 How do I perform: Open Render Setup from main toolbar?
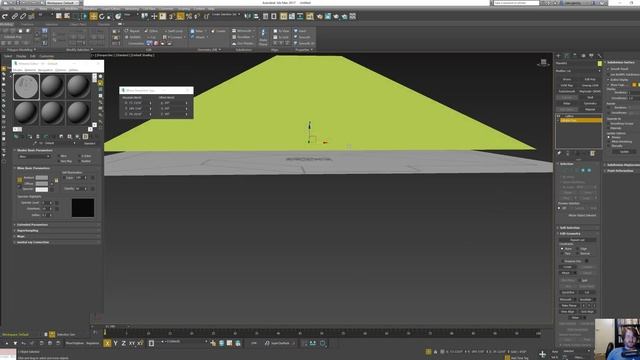[319, 16]
